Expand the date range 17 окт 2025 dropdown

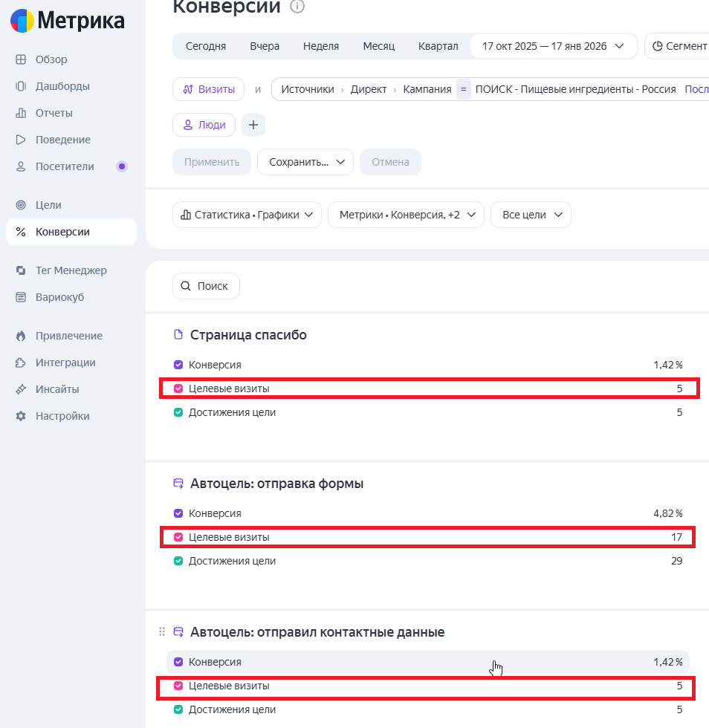coord(554,46)
